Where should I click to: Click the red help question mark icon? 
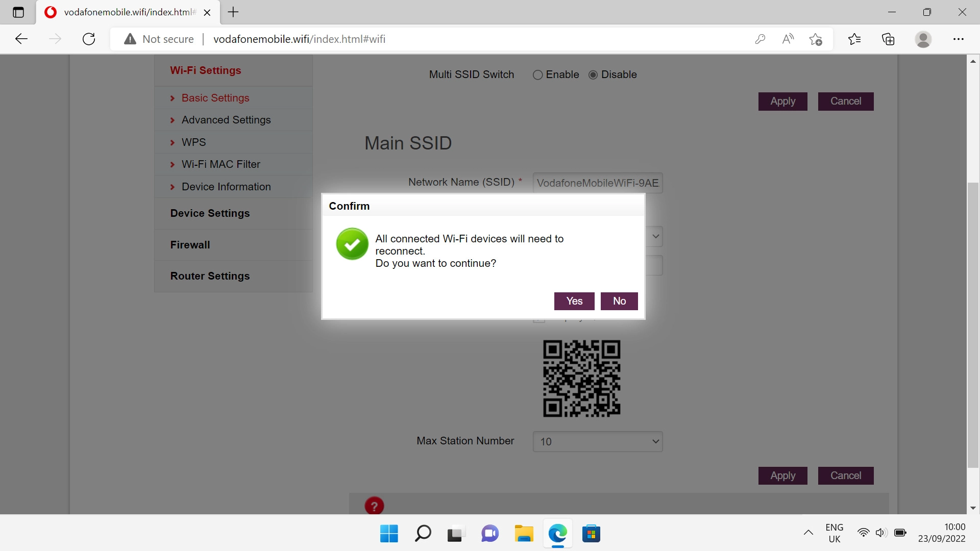pyautogui.click(x=374, y=506)
